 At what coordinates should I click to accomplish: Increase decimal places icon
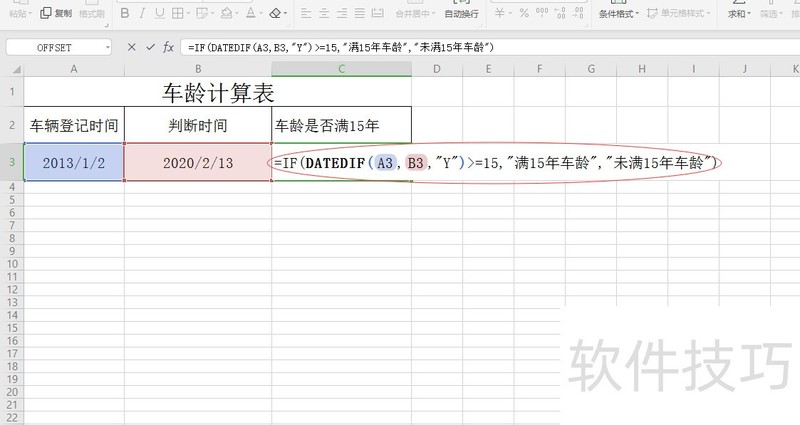560,13
